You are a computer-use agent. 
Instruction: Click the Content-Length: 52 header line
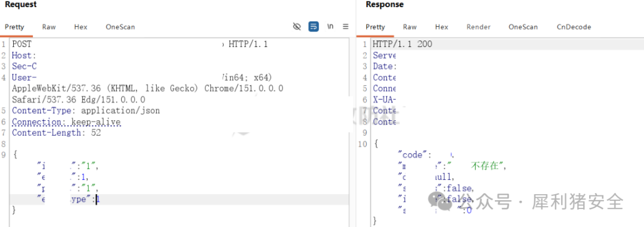click(x=56, y=133)
